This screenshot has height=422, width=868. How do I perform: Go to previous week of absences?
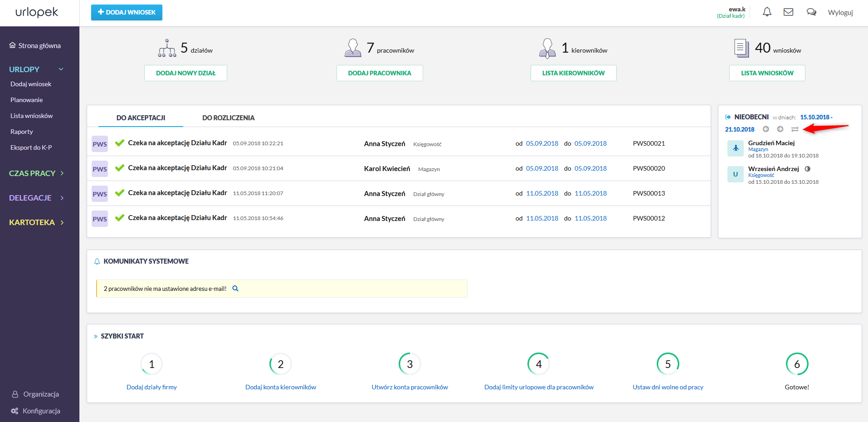click(766, 129)
